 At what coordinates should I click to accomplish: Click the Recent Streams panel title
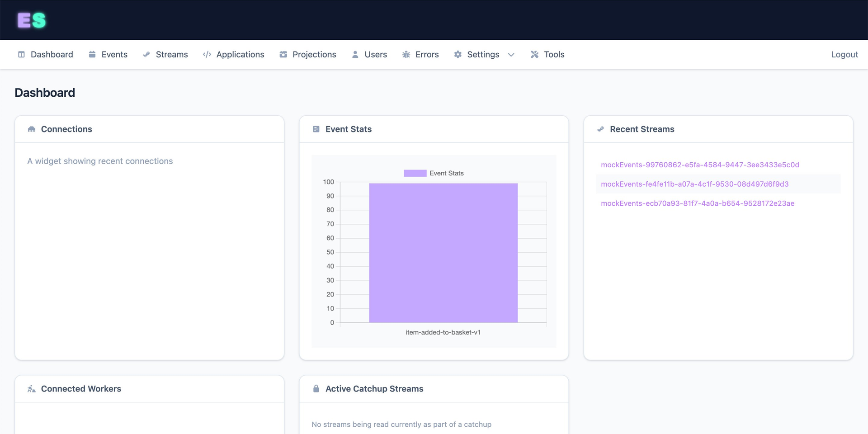[x=642, y=129]
